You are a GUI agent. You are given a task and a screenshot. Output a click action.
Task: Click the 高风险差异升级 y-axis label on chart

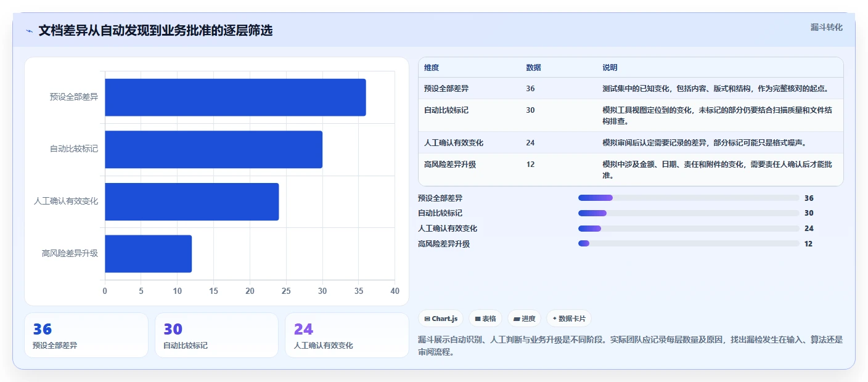coord(70,253)
